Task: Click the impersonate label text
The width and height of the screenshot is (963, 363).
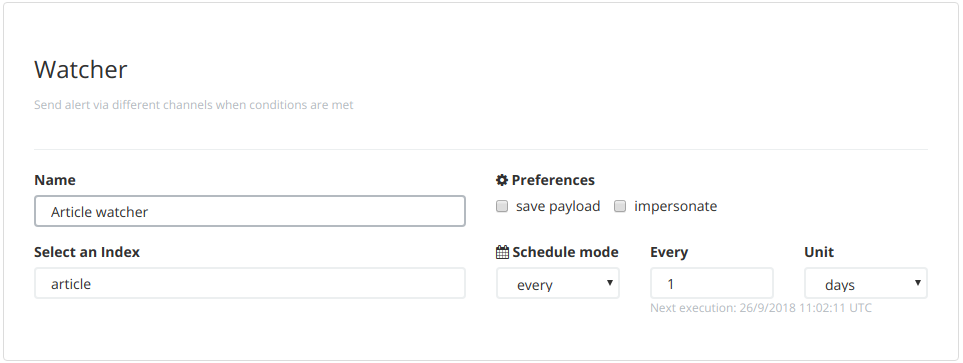Action: click(x=676, y=206)
